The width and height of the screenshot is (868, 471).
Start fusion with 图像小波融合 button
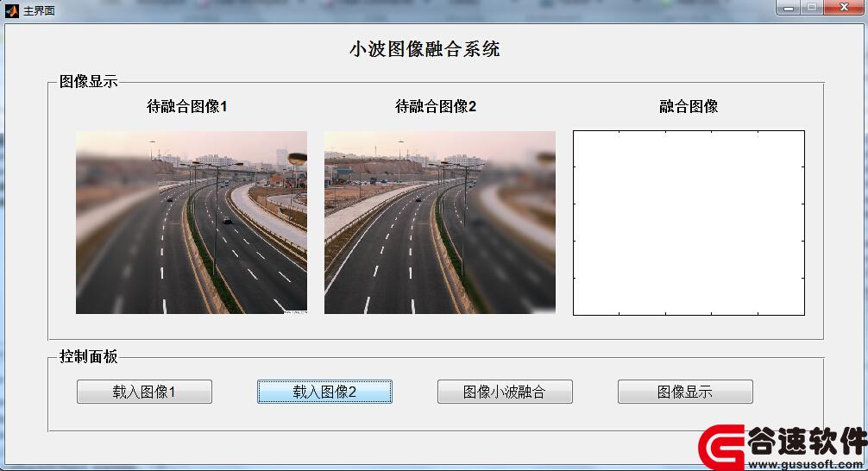coord(505,392)
